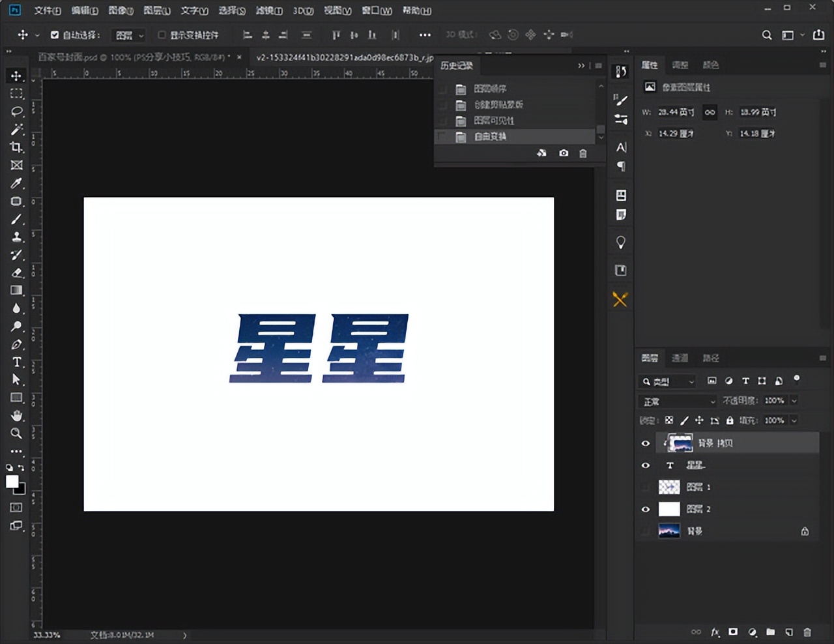Screen dimensions: 834x644
Task: Enable Show Transform Controls checkbox
Action: [162, 35]
